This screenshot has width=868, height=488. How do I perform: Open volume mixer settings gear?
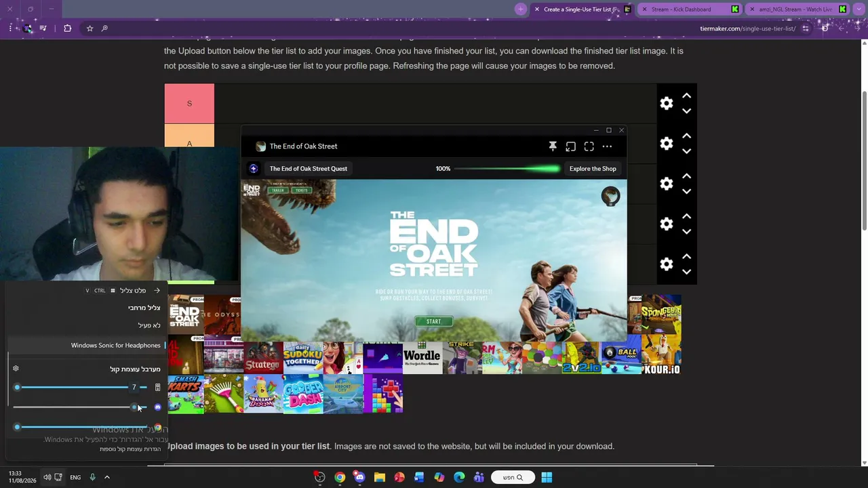click(16, 369)
